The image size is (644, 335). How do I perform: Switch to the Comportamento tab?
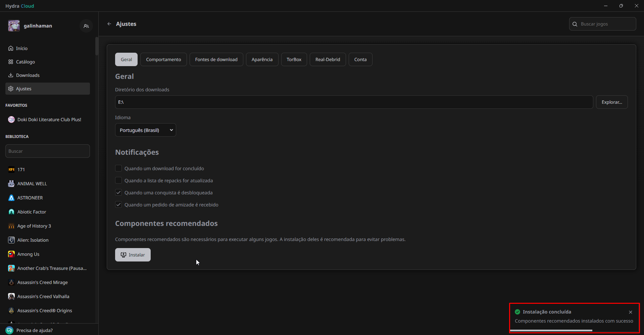coord(163,59)
